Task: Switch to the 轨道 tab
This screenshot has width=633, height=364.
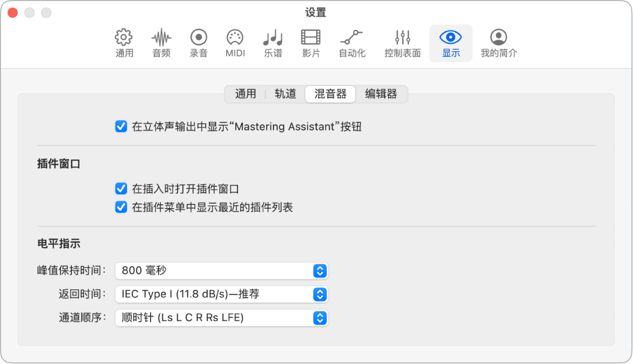Action: pos(285,94)
